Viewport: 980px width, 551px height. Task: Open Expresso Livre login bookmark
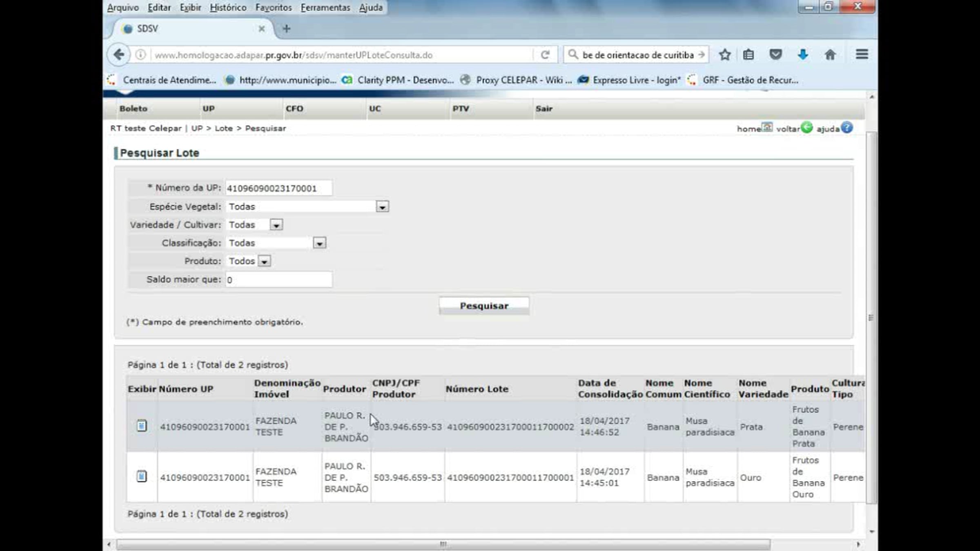click(629, 80)
